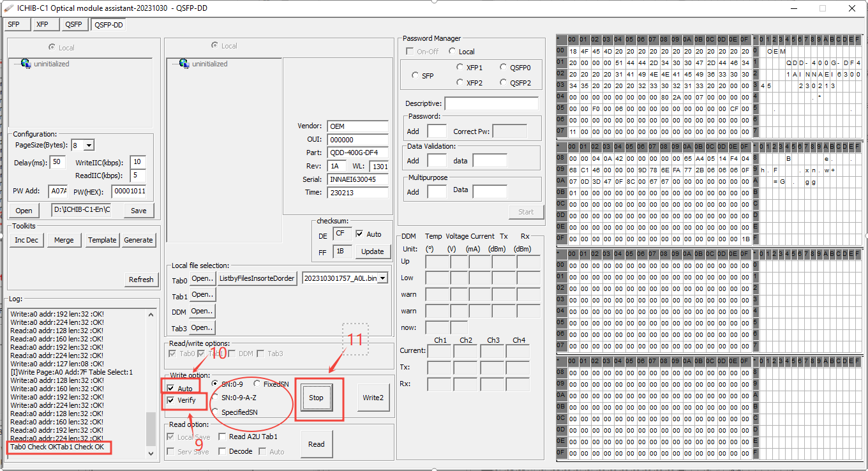Enable the Read A2U Tab1 checkbox
The width and height of the screenshot is (868, 471).
pyautogui.click(x=222, y=437)
